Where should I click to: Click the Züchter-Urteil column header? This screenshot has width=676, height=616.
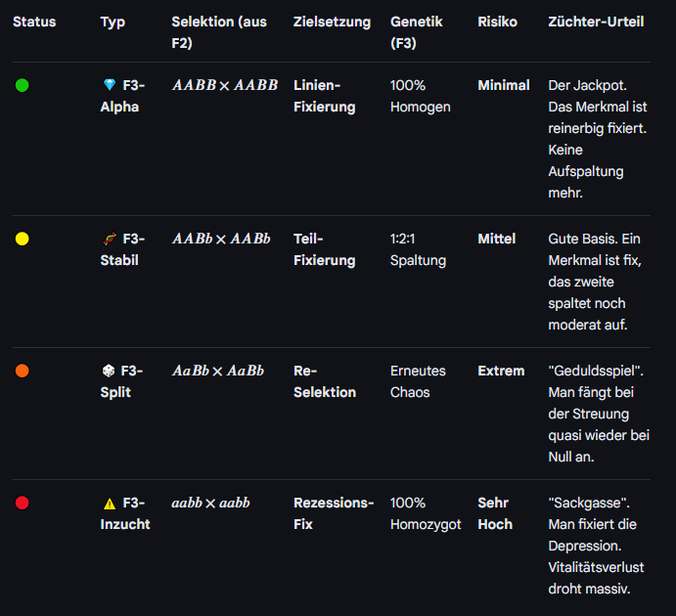tap(596, 22)
